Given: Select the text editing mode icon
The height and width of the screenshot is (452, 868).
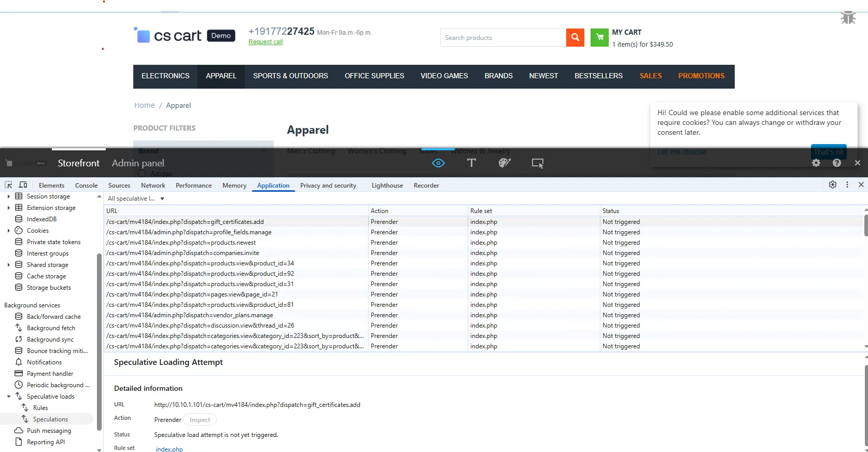Looking at the screenshot, I should [x=471, y=163].
